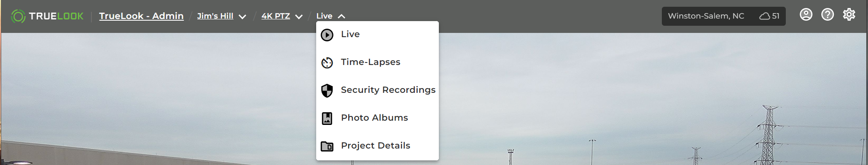Click the Winston-Salem, NC weather widget
Image resolution: width=868 pixels, height=165 pixels.
click(723, 16)
